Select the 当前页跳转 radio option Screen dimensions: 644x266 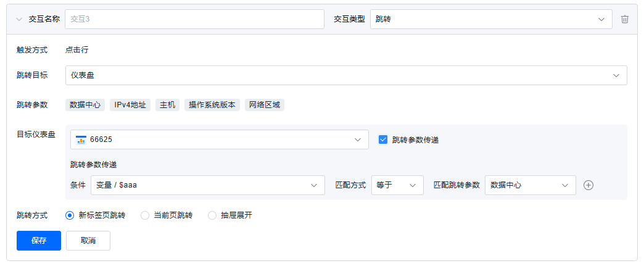click(145, 215)
